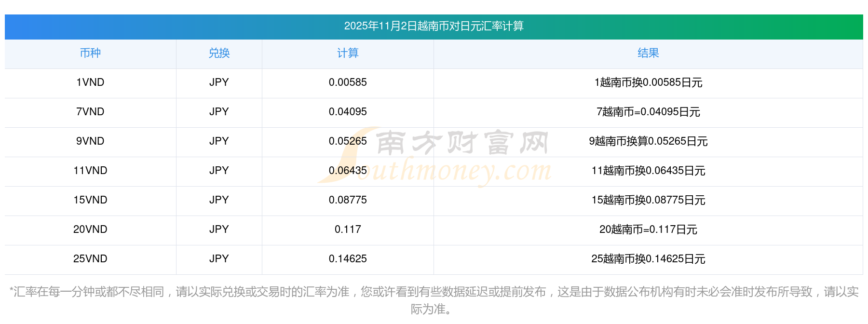Click the result 20越南币=0.117日元
The height and width of the screenshot is (324, 868).
648,229
